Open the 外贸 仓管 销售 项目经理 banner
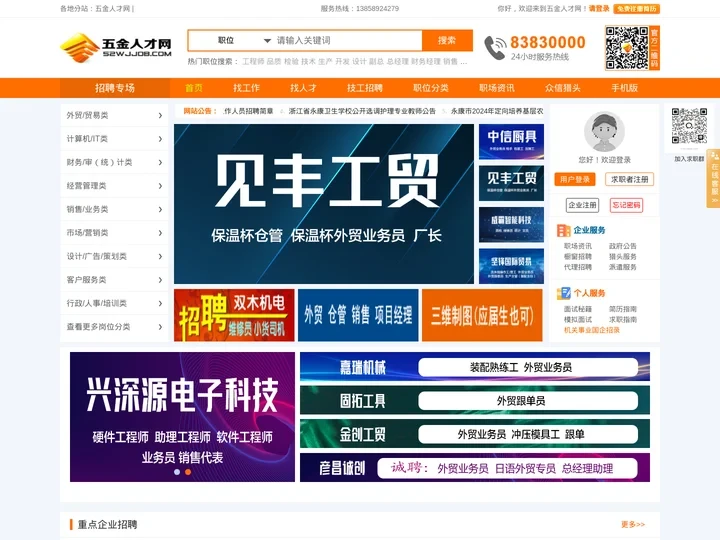720x540 pixels. (x=358, y=315)
